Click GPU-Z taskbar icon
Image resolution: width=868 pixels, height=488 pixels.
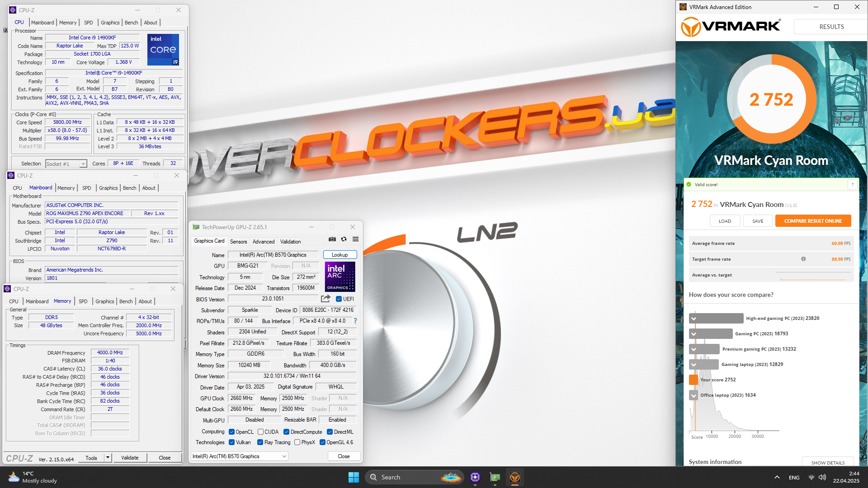coord(495,477)
